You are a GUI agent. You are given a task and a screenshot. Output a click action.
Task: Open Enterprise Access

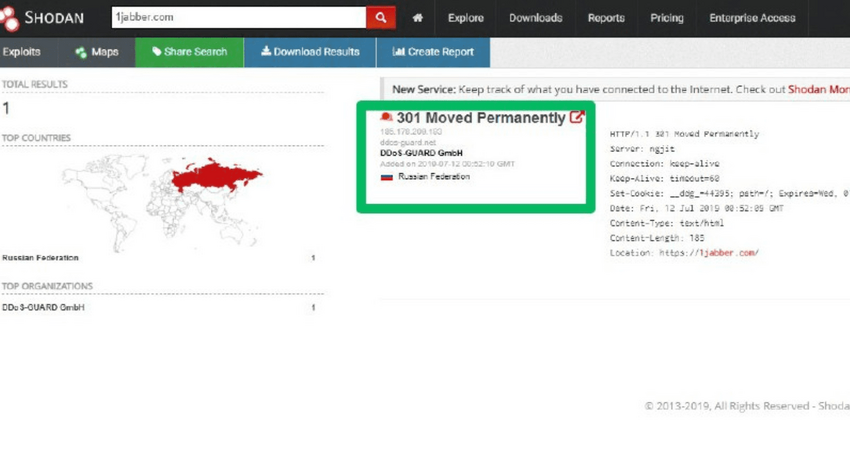[752, 18]
